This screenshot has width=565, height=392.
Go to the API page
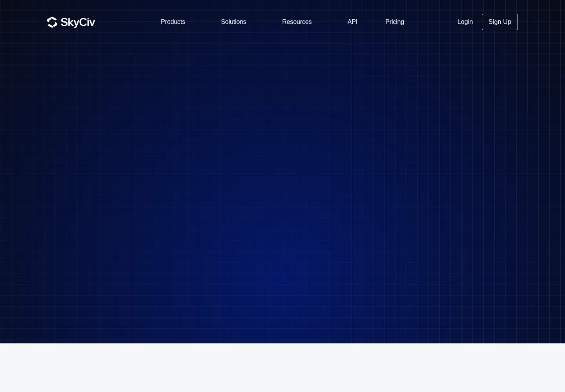pos(352,22)
